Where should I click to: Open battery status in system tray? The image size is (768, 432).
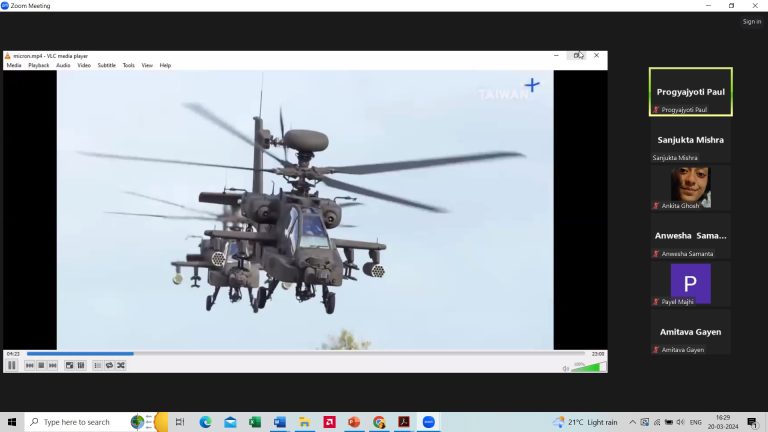point(669,422)
